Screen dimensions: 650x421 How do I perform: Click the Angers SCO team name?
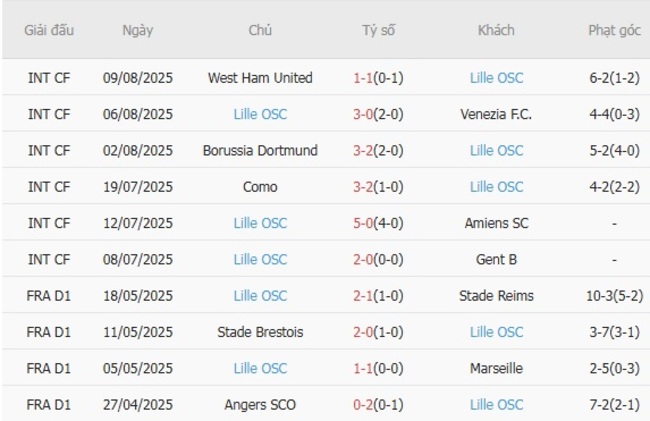tap(260, 405)
